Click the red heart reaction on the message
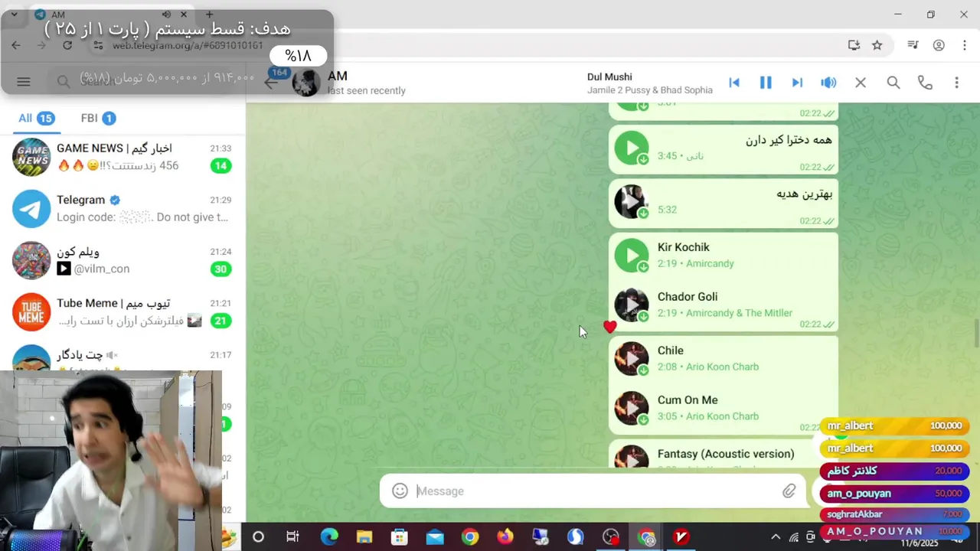This screenshot has width=980, height=551. coord(609,327)
